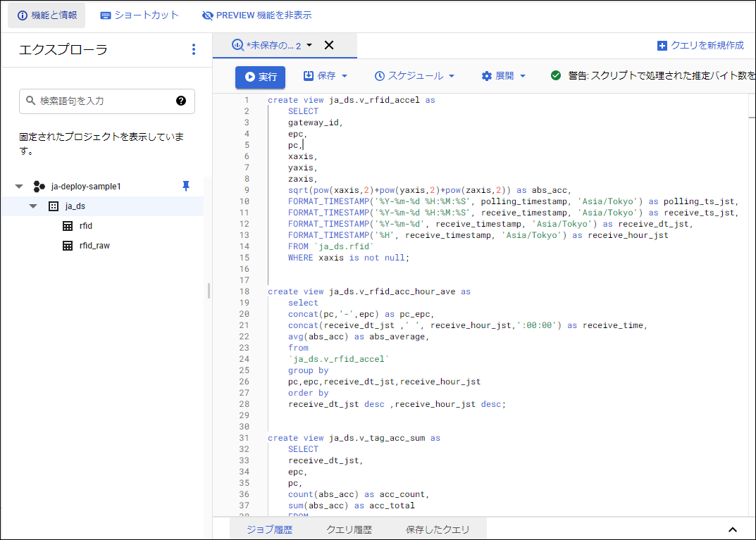Hide PREVIEW features toggle
Screen dimensions: 756x540
click(256, 15)
